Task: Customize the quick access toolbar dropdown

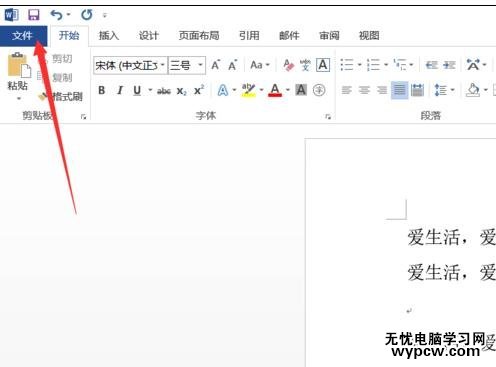Action: point(105,15)
